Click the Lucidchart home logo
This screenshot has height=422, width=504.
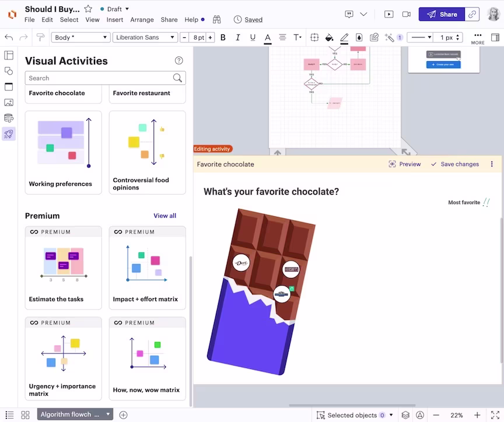(12, 15)
